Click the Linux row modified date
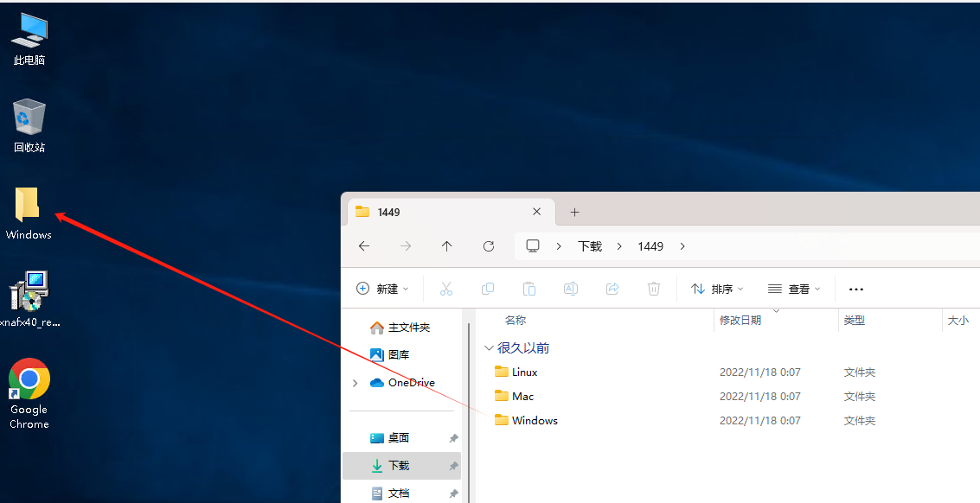Viewport: 980px width, 503px height. [760, 372]
